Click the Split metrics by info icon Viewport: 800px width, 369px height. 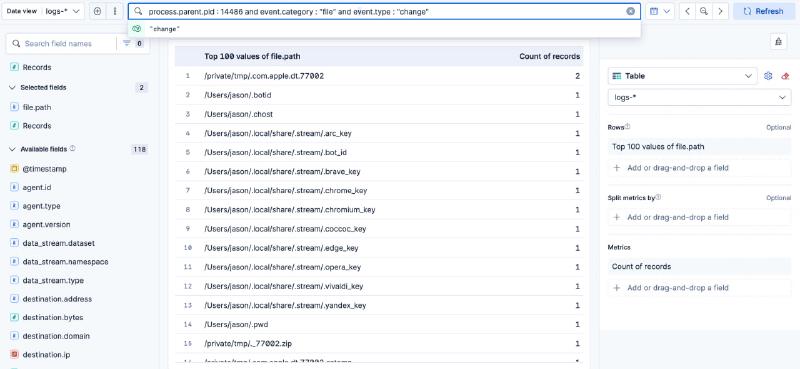658,197
